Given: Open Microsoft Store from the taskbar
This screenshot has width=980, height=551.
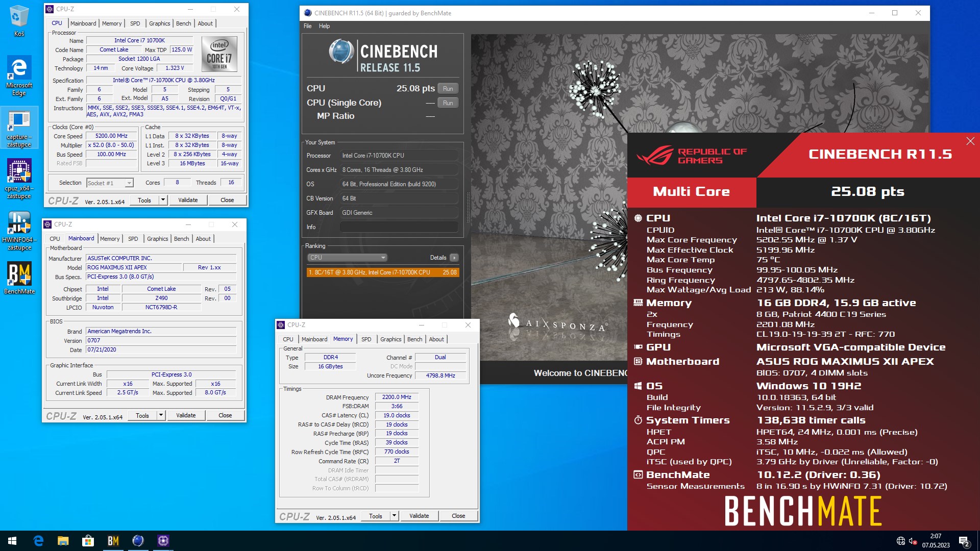Looking at the screenshot, I should coord(88,541).
